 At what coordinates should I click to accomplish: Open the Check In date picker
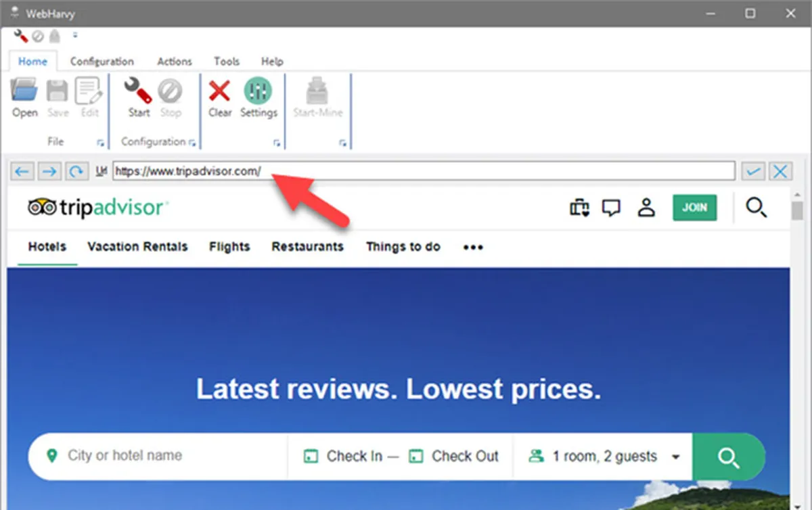(x=343, y=457)
